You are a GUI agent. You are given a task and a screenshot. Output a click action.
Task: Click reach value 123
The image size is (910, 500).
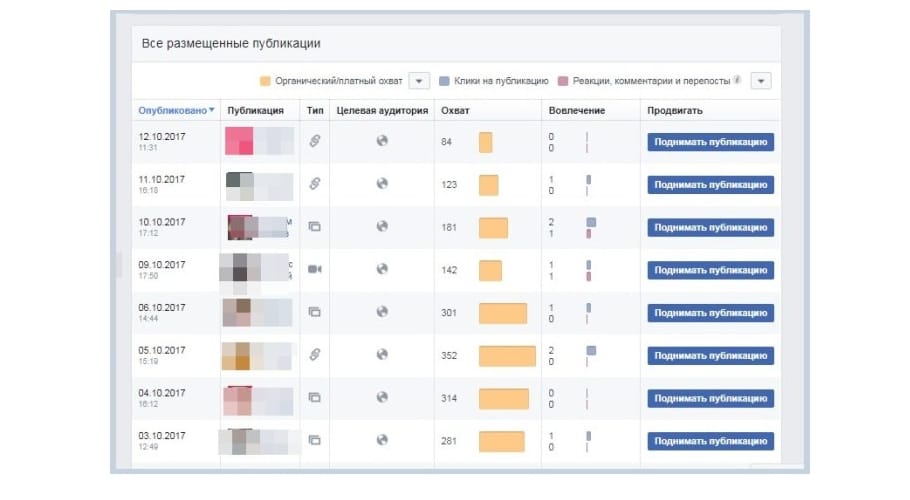(x=449, y=184)
